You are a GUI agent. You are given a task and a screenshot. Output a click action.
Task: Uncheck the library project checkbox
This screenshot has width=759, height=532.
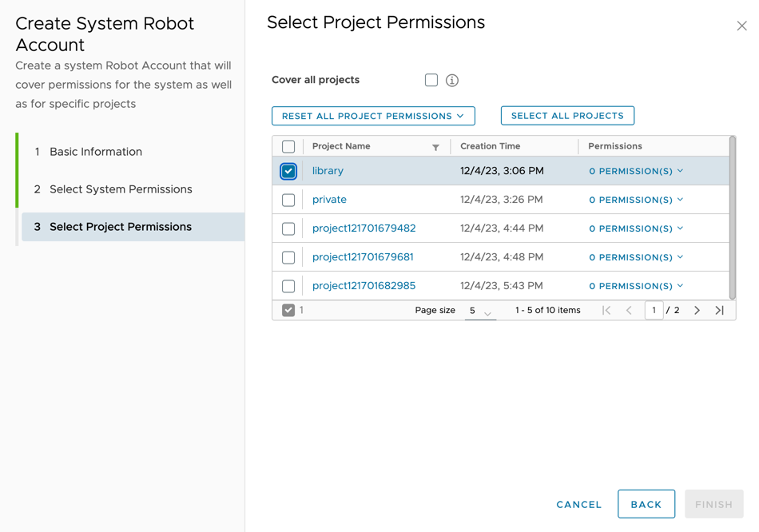pyautogui.click(x=288, y=171)
